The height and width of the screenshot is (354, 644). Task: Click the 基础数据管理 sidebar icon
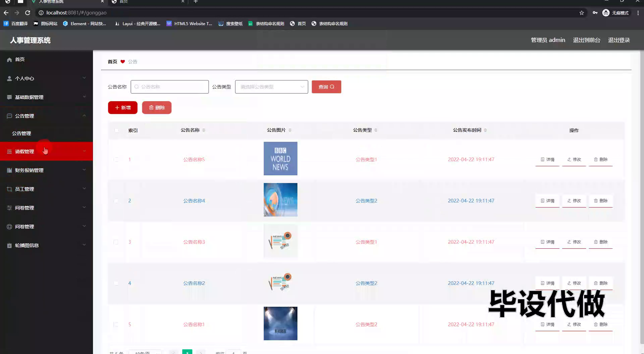click(x=9, y=97)
